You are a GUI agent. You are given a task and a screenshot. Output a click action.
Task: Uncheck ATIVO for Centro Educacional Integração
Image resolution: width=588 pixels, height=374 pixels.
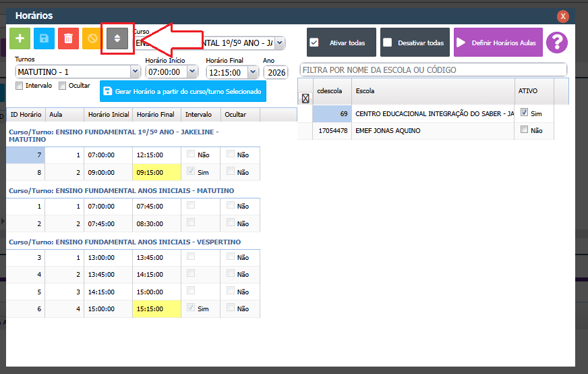point(525,113)
